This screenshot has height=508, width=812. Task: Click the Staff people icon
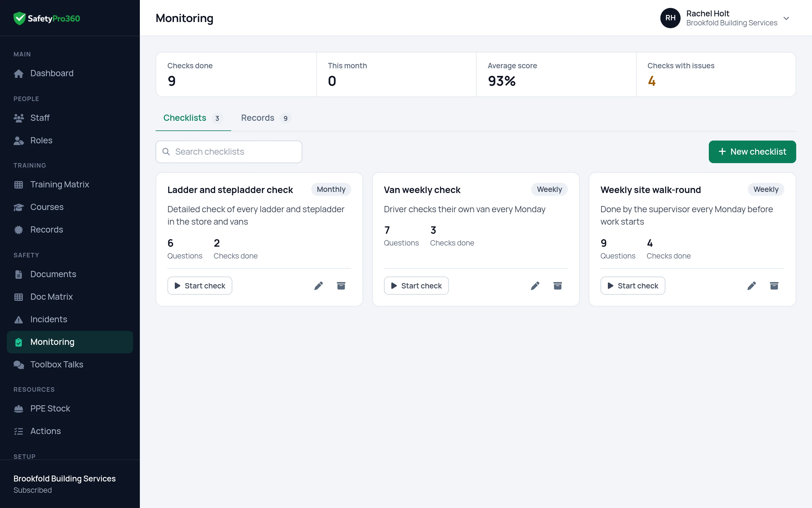tap(18, 118)
